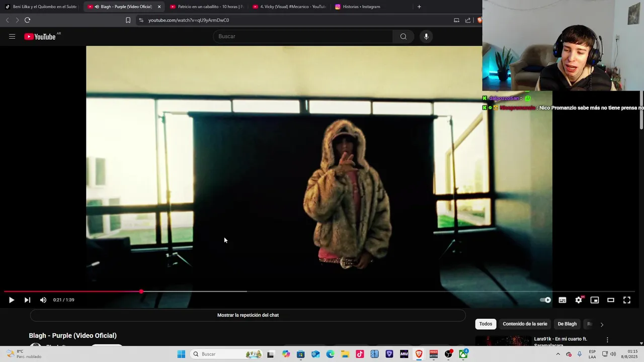Play the Blagh Purple video

[x=12, y=300]
